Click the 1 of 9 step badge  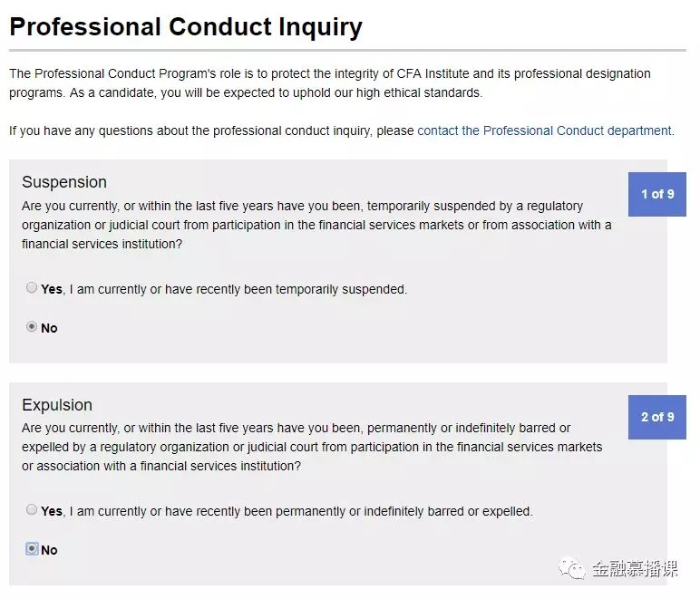(657, 194)
